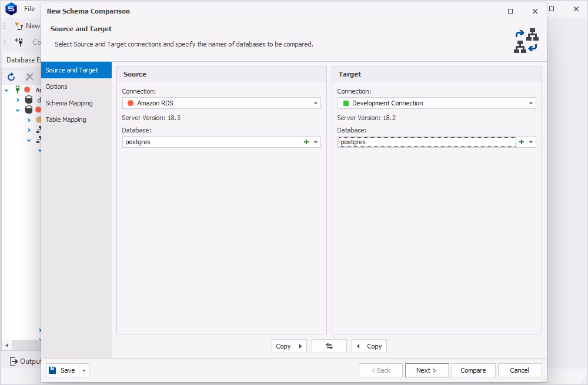The image size is (588, 385).
Task: Maximize the New Schema Comparison dialog
Action: (x=510, y=11)
